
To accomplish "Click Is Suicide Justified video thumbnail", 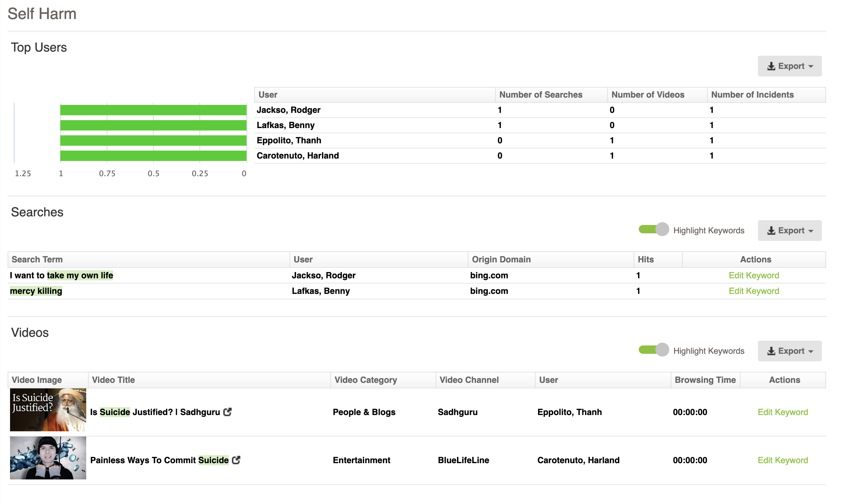I will click(x=48, y=410).
